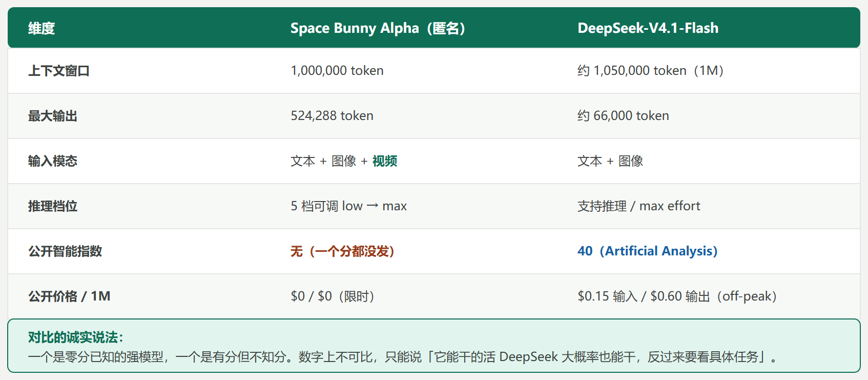The height and width of the screenshot is (380, 868).
Task: Click the red 无 (一个分都没发) text
Action: point(342,251)
